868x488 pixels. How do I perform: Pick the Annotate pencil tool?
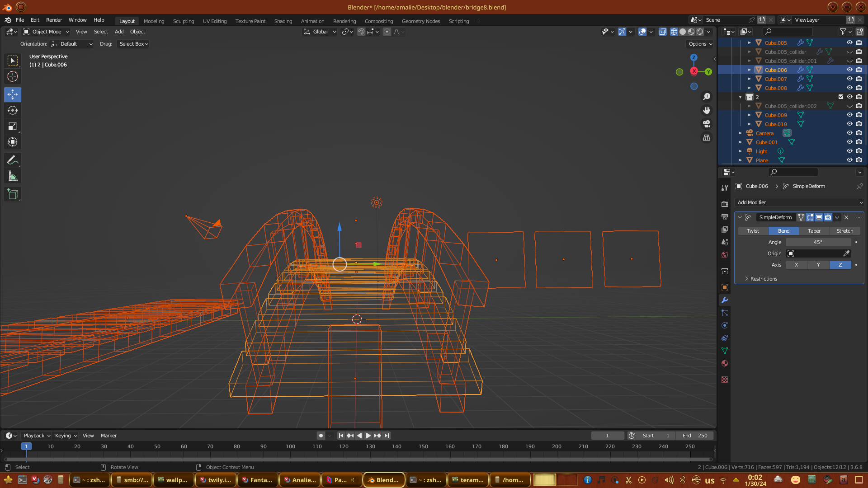point(13,160)
